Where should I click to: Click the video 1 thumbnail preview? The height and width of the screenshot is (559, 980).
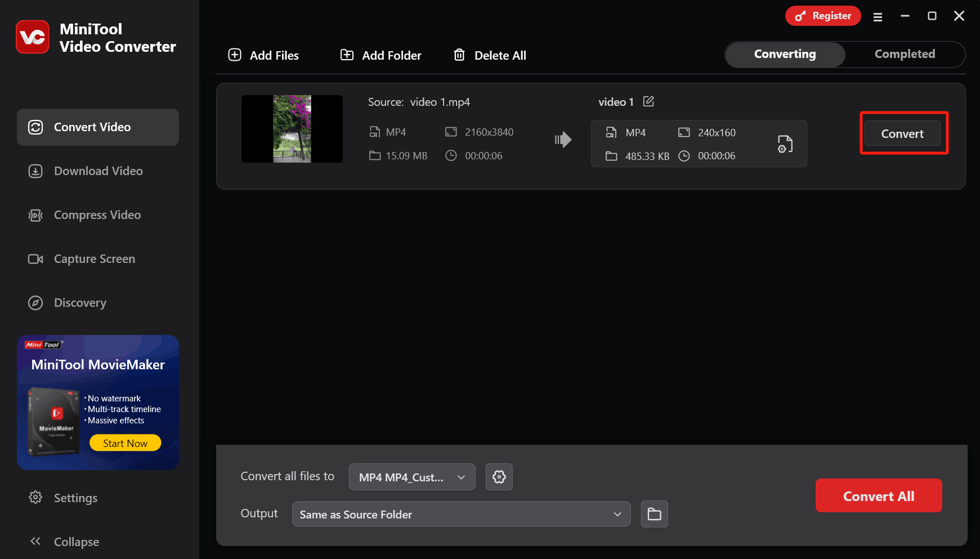point(292,129)
